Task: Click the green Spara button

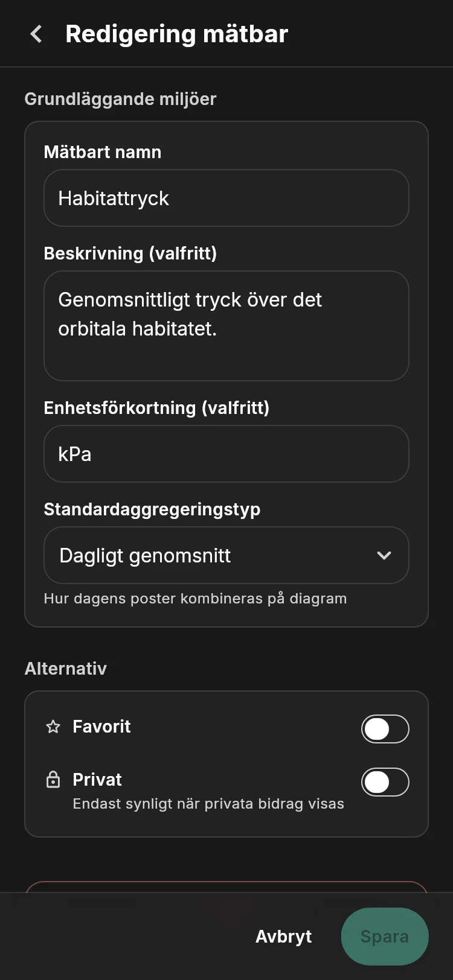Action: pos(385,937)
